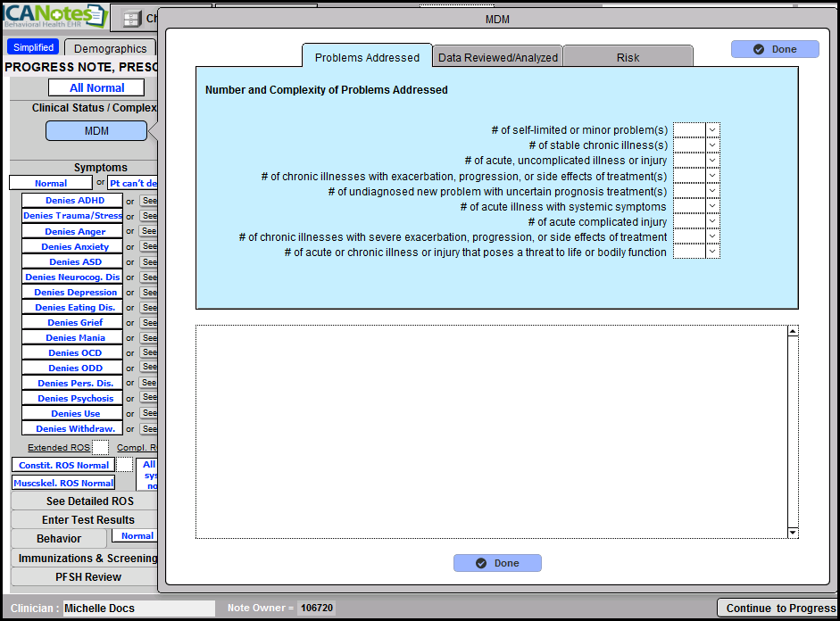Click See Detailed ROS button

coord(86,501)
